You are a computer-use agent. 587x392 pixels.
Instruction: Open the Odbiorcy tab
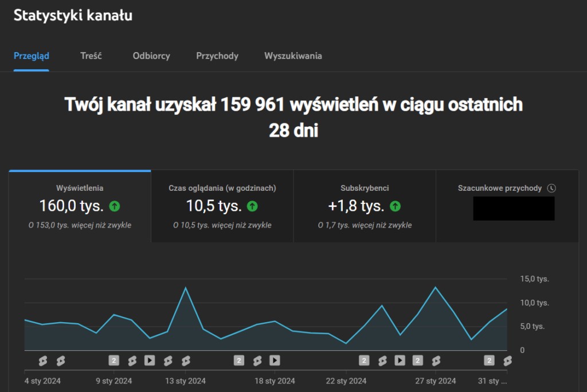151,56
